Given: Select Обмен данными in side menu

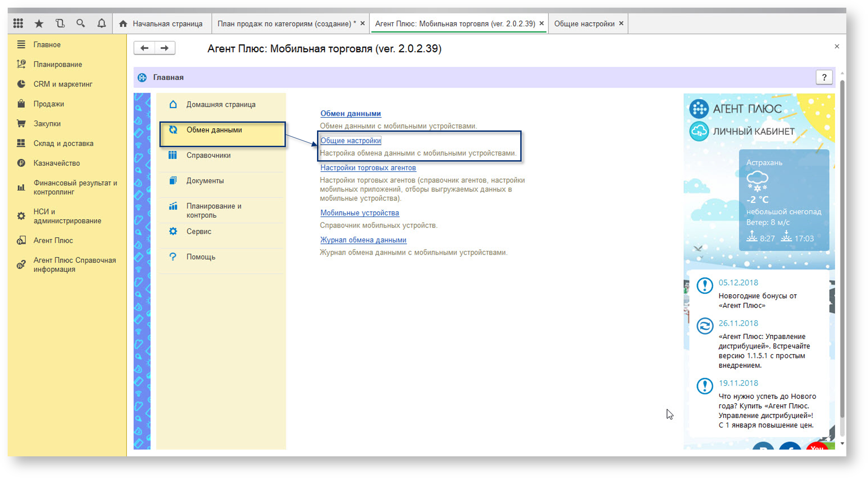Looking at the screenshot, I should click(x=223, y=134).
